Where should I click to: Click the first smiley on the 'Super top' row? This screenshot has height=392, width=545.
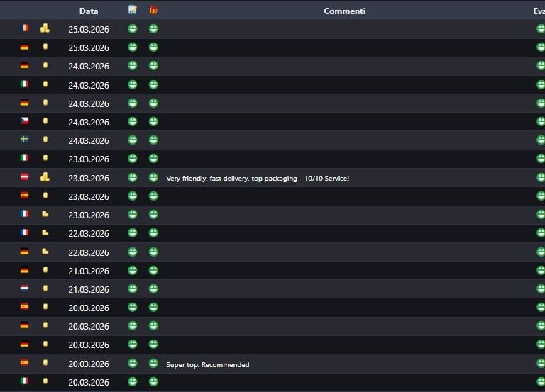(132, 364)
